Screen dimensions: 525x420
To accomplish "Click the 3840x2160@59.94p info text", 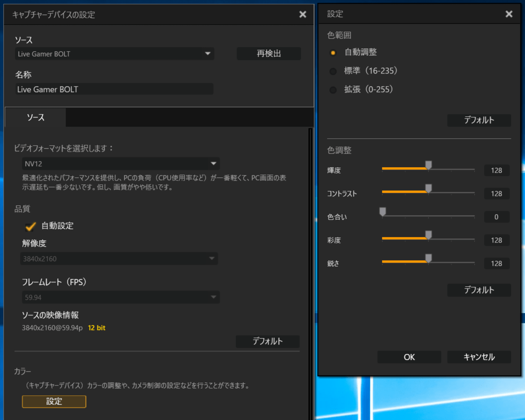I will pos(52,328).
